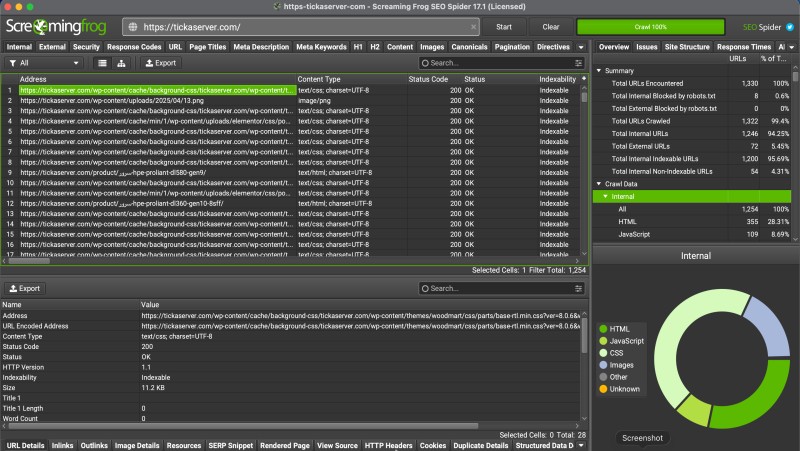
Task: Click the upper Search field
Action: click(x=501, y=63)
